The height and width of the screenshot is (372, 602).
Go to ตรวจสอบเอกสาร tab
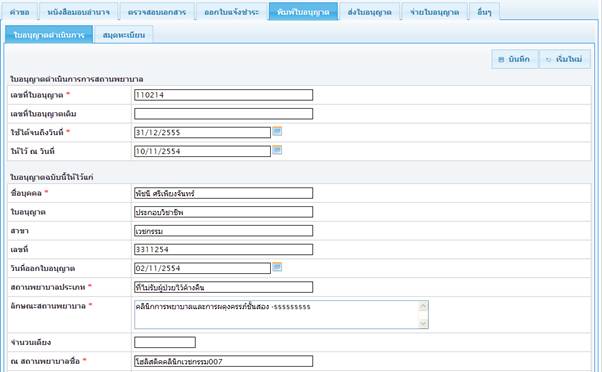pyautogui.click(x=157, y=12)
